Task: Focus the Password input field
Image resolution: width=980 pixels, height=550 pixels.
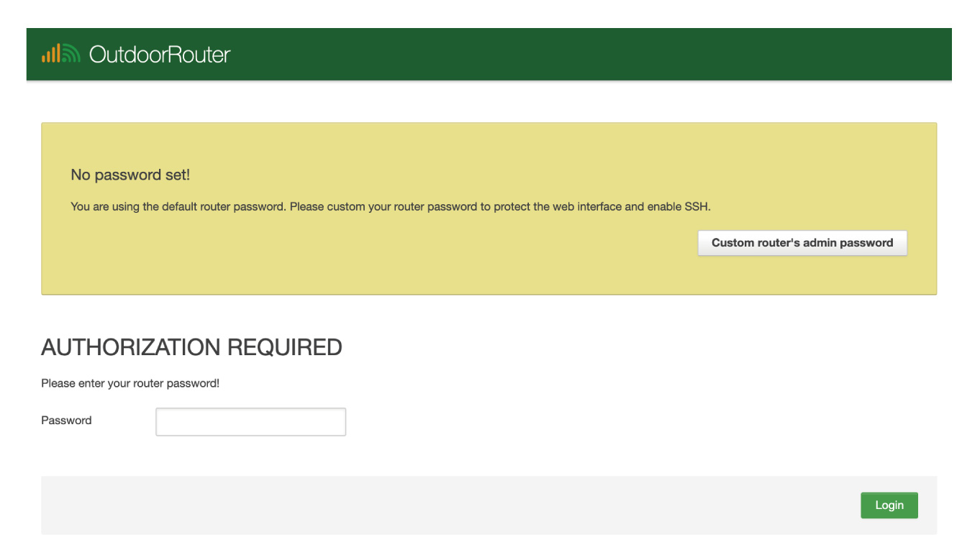Action: tap(250, 422)
